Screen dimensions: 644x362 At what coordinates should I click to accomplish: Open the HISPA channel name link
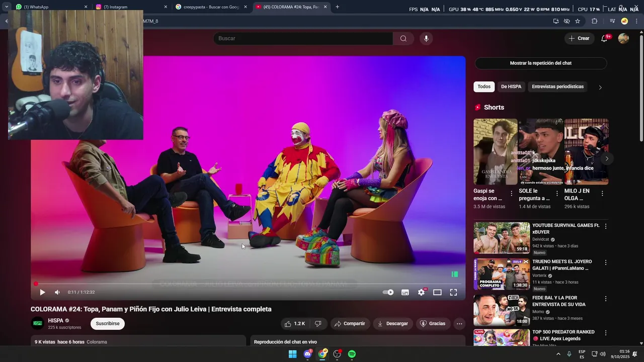[55, 321]
